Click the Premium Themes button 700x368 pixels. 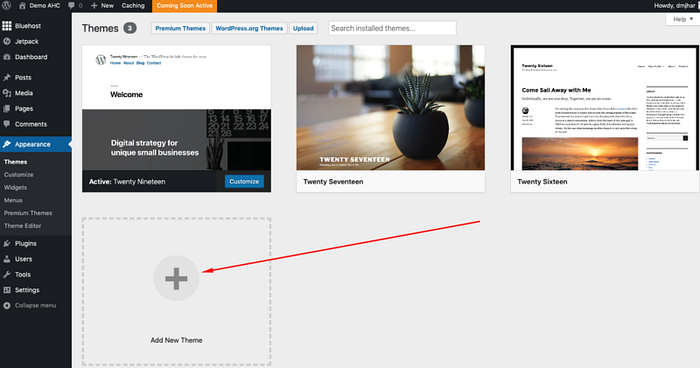180,28
